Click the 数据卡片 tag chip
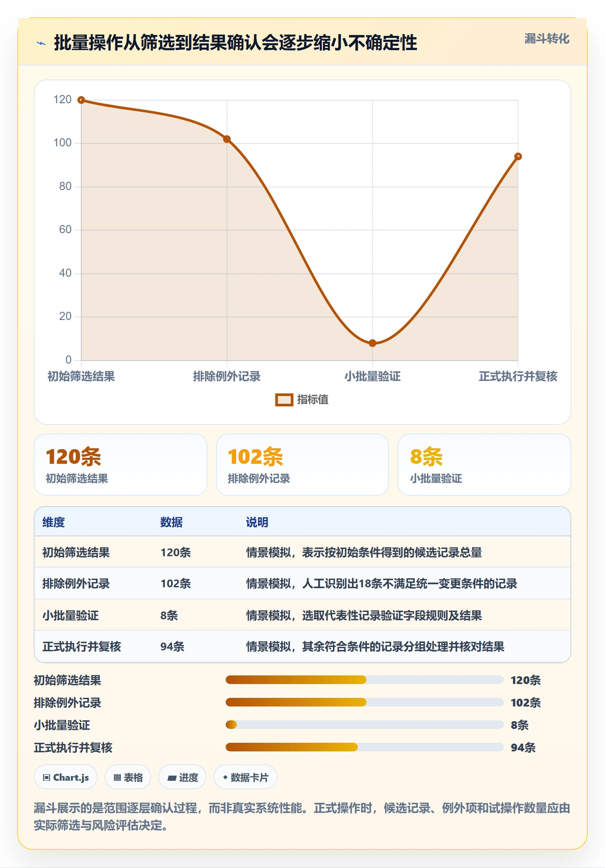The height and width of the screenshot is (868, 605). coord(245,777)
